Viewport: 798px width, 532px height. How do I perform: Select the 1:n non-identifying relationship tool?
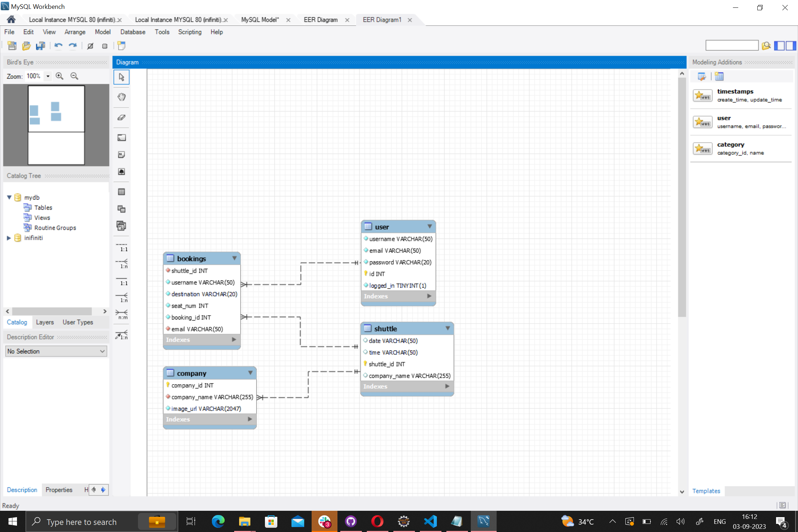[x=121, y=264]
